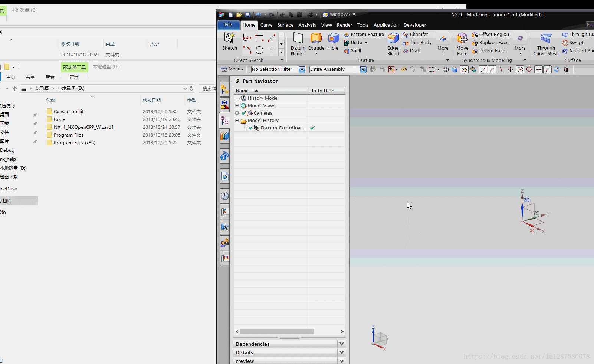Click the Shell feature button
The height and width of the screenshot is (364, 594).
click(352, 51)
